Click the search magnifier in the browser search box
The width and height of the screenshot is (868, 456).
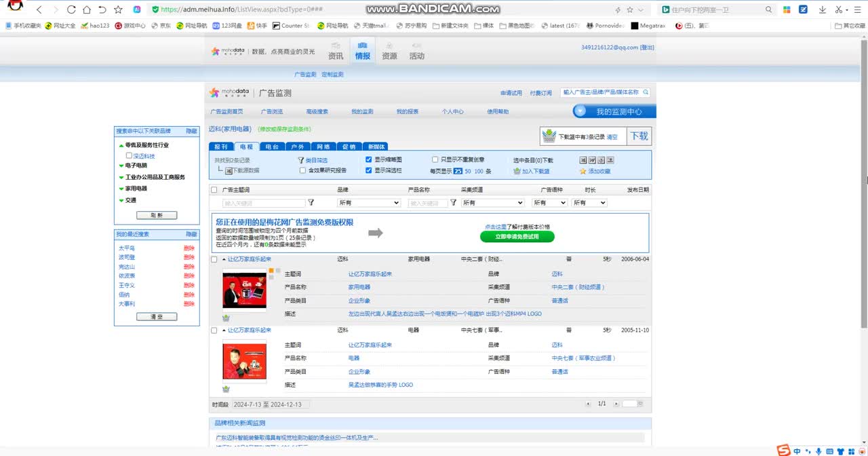pyautogui.click(x=769, y=9)
